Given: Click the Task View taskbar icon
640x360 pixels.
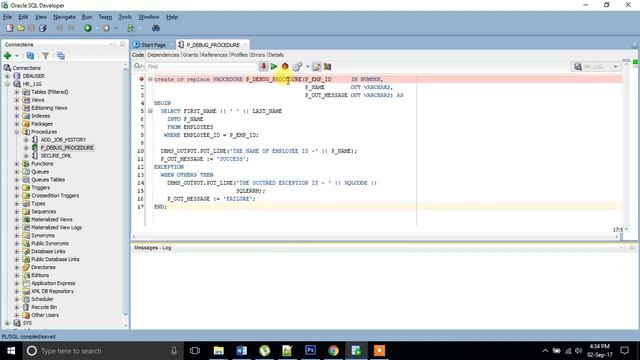Looking at the screenshot, I should tap(195, 351).
